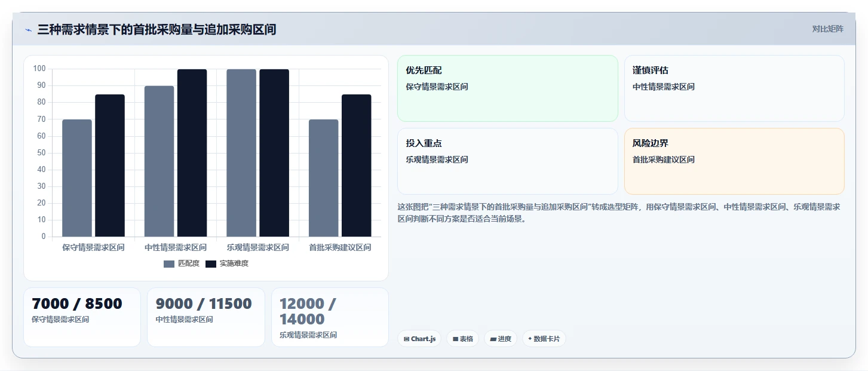The image size is (868, 371).
Task: Click the 匹配度 legend label
Action: (189, 263)
